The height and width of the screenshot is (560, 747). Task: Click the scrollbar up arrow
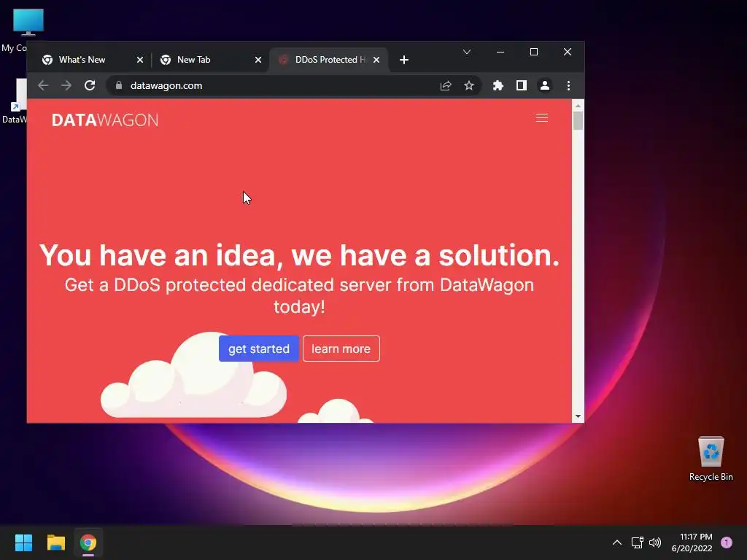point(578,106)
